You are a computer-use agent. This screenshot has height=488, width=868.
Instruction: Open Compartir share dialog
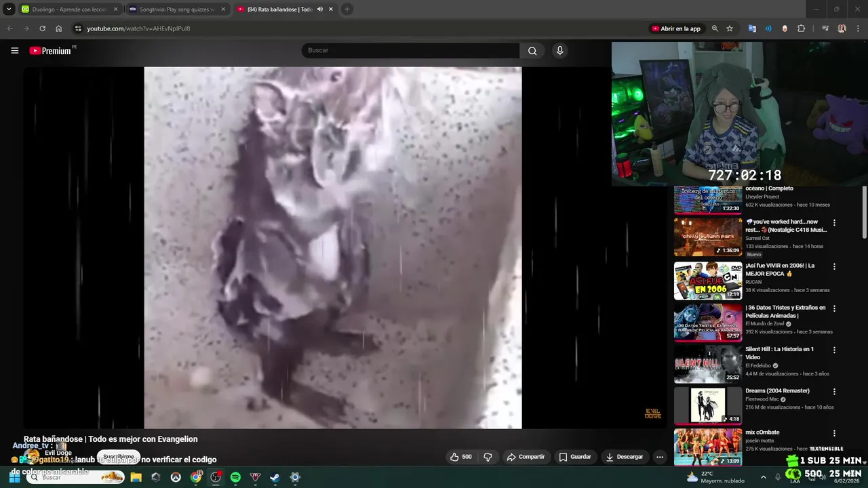coord(526,457)
